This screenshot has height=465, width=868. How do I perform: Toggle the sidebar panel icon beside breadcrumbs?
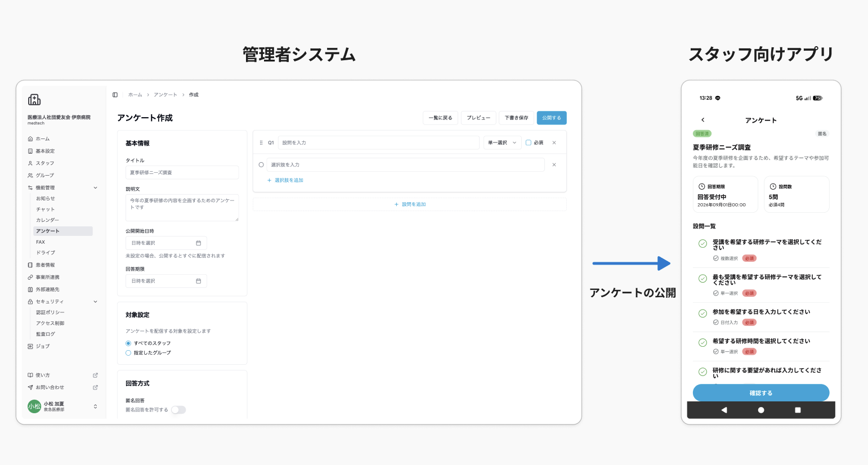click(115, 95)
